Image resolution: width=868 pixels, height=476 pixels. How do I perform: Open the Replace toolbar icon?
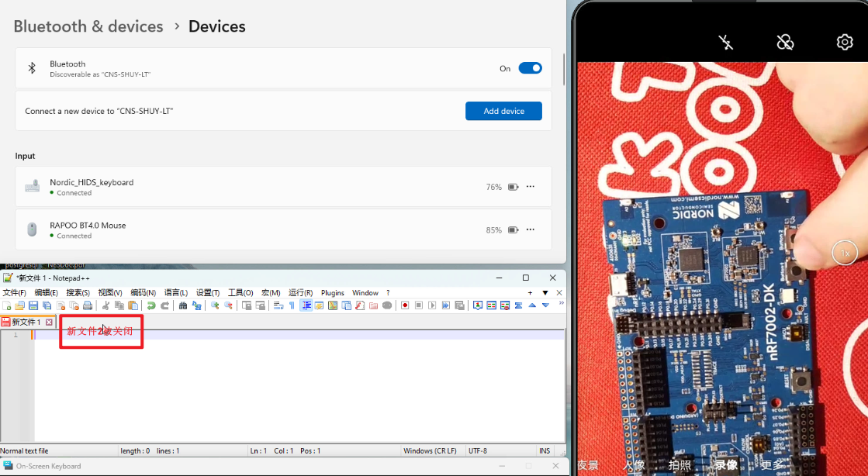pyautogui.click(x=196, y=305)
